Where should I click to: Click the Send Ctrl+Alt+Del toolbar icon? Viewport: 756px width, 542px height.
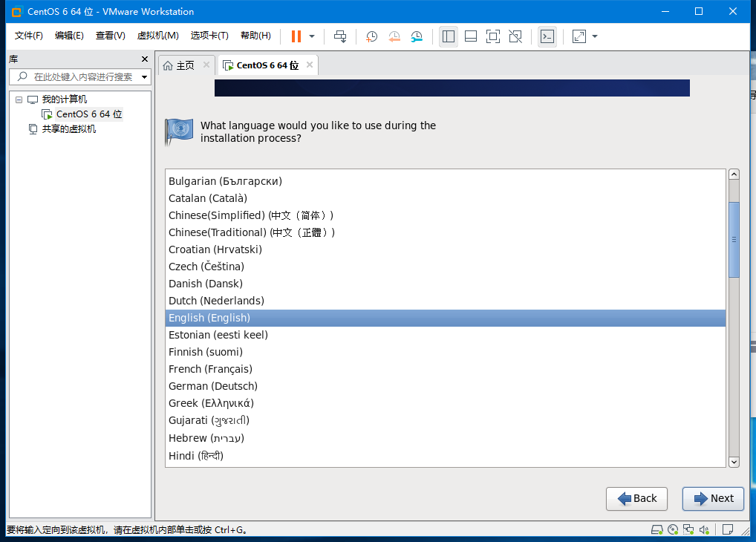click(340, 36)
